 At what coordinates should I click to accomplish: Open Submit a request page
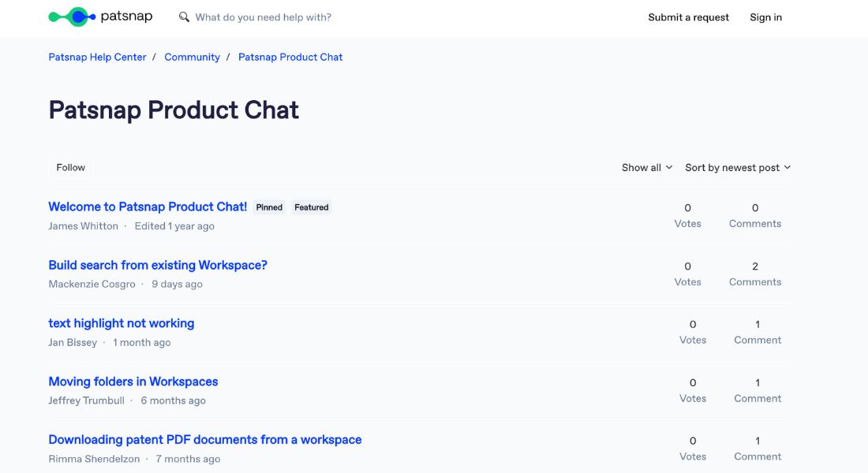click(688, 17)
